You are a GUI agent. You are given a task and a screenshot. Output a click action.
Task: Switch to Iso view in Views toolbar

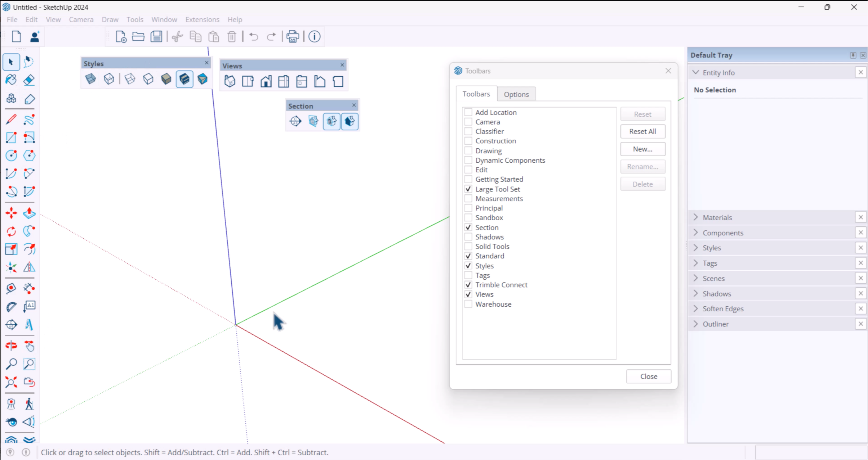pyautogui.click(x=230, y=81)
